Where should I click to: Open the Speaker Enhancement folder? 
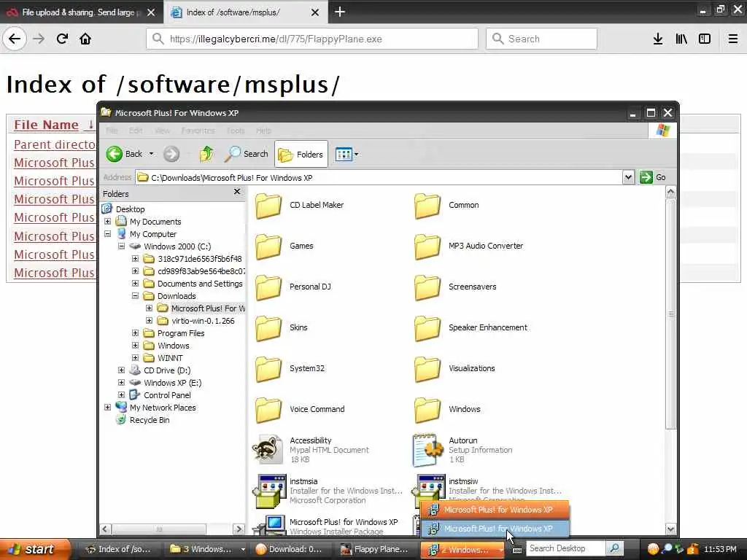pos(471,328)
